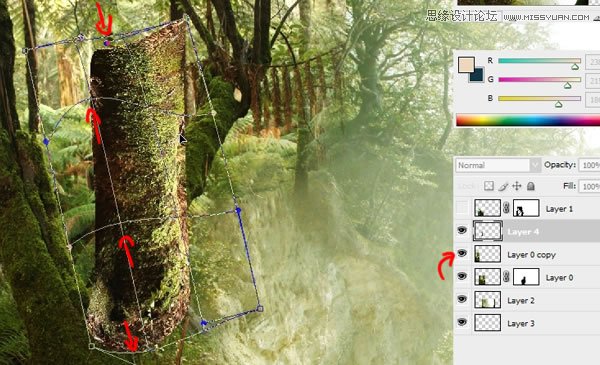Select the Layer 0 mask thumbnail
The image size is (600, 365).
pyautogui.click(x=526, y=277)
